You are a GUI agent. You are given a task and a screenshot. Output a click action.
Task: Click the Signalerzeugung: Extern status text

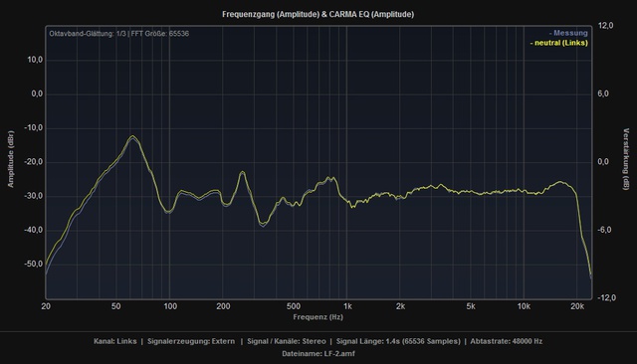click(x=191, y=341)
